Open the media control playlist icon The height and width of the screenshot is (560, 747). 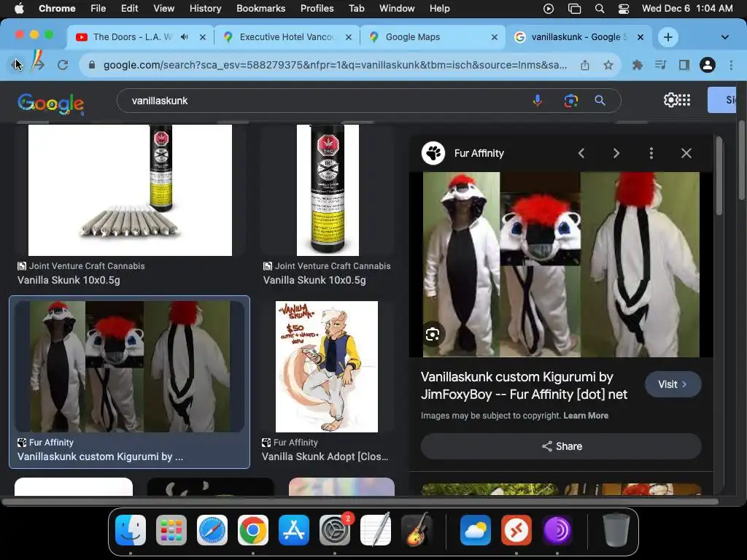coord(660,65)
